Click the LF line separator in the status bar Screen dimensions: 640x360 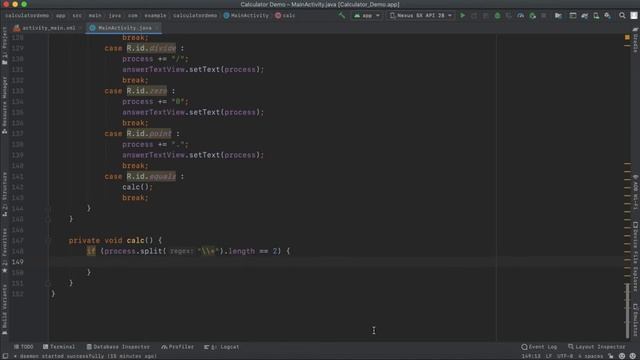pyautogui.click(x=549, y=356)
